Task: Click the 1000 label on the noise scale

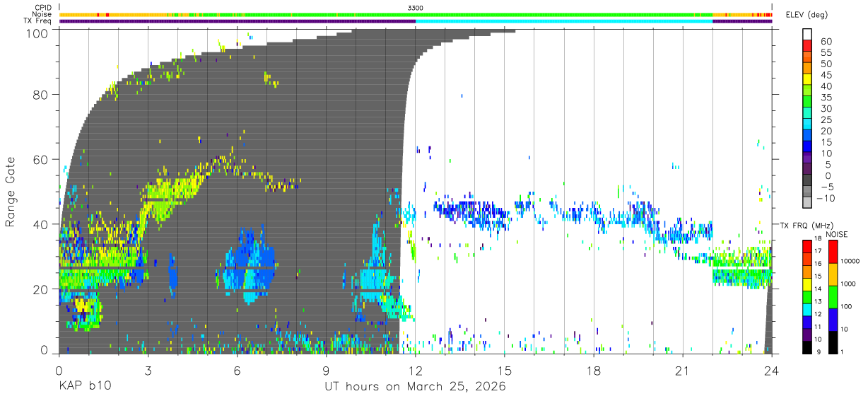Action: click(x=850, y=284)
